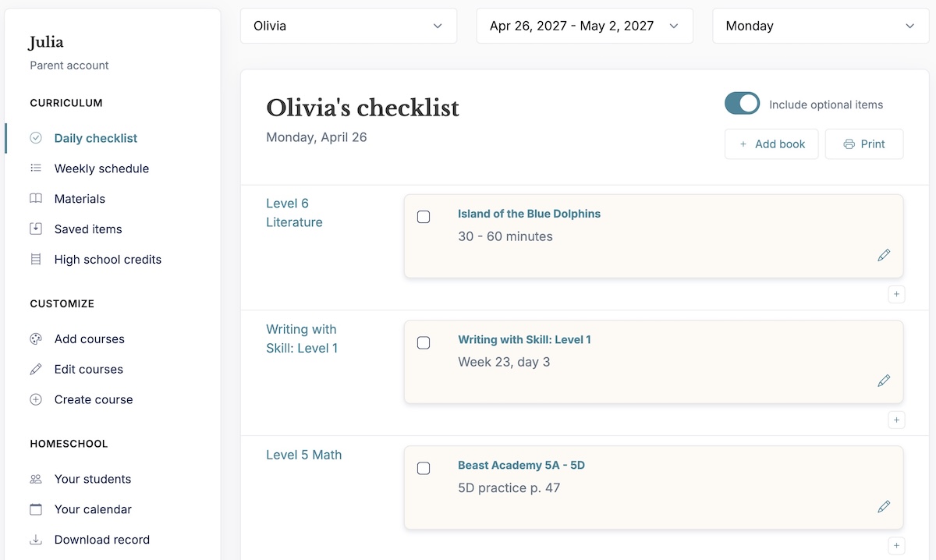Open the Materials page
936x560 pixels.
(80, 199)
